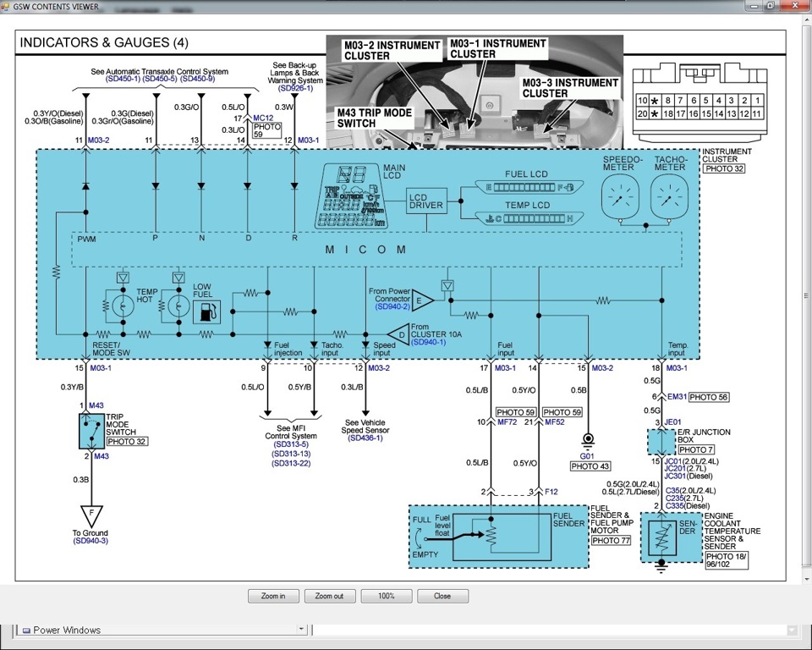The height and width of the screenshot is (650, 812).
Task: Click the Zoom out button
Action: [329, 596]
